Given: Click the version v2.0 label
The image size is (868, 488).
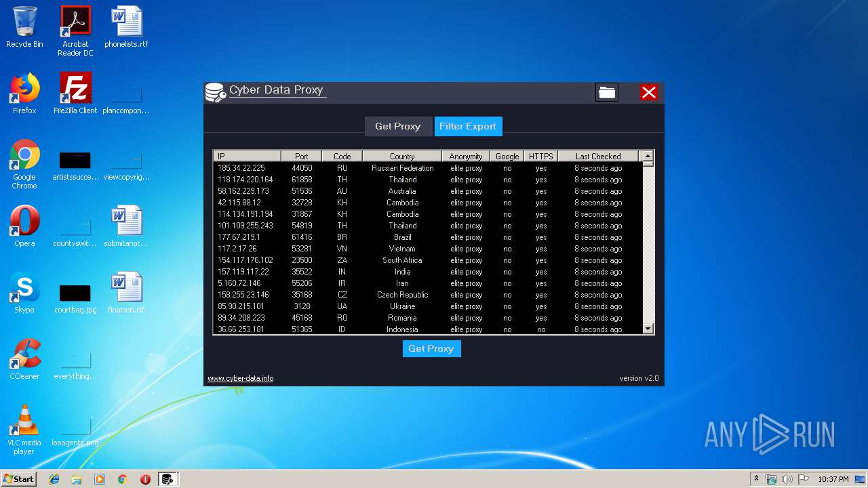Looking at the screenshot, I should tap(639, 378).
